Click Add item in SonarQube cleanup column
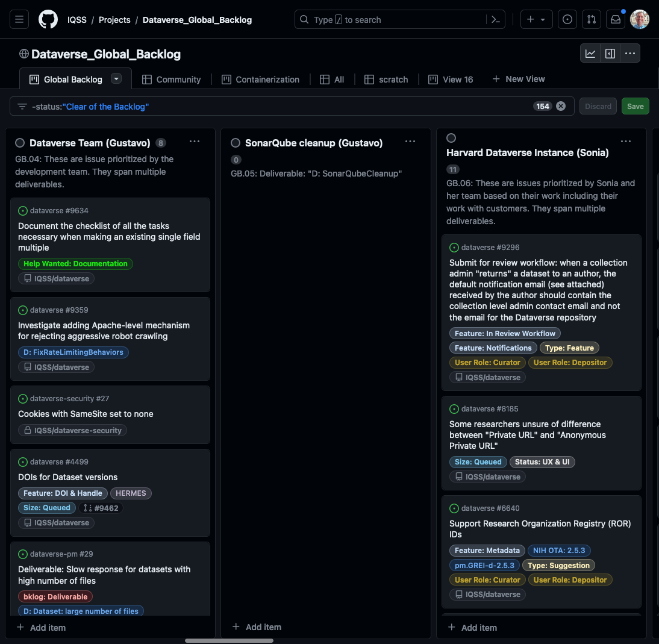 pyautogui.click(x=257, y=627)
